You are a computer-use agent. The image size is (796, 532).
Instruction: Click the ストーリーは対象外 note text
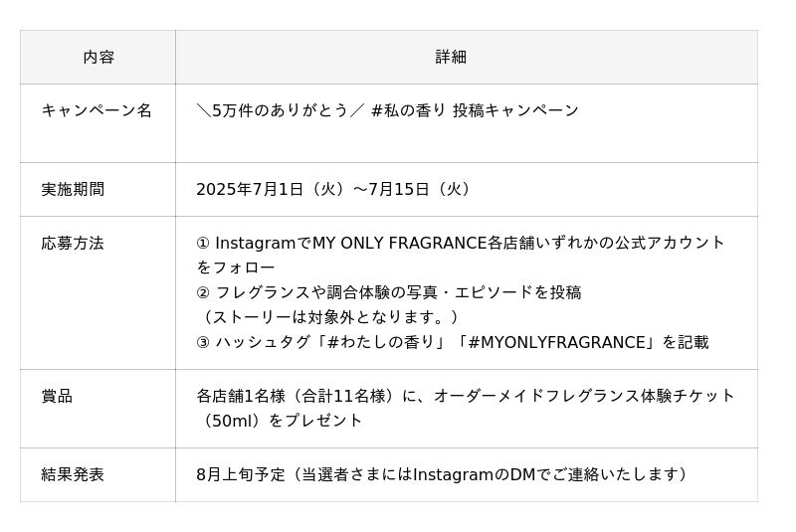[x=330, y=317]
